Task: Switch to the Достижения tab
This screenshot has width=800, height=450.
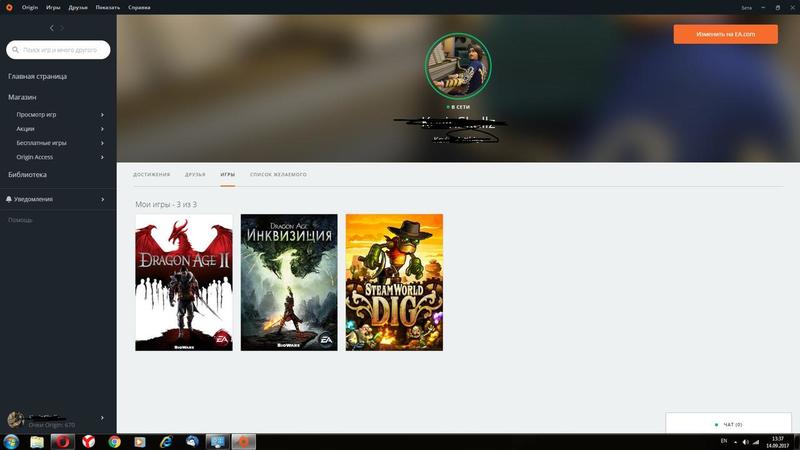Action: 152,174
